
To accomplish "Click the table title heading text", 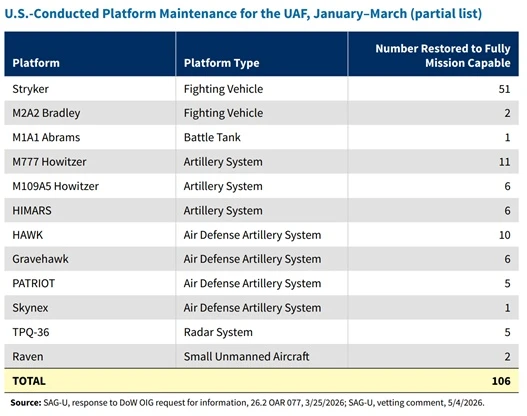I will (243, 14).
